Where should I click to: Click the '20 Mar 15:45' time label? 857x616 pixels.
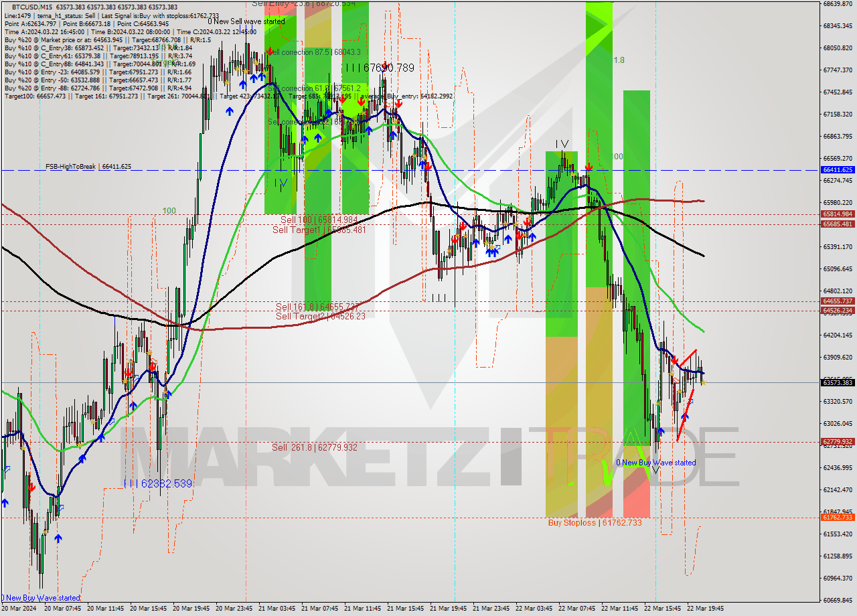[x=148, y=609]
